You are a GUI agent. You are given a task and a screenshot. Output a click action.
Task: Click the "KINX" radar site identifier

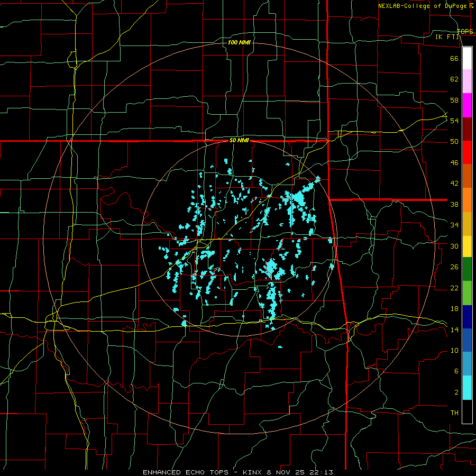click(x=253, y=472)
